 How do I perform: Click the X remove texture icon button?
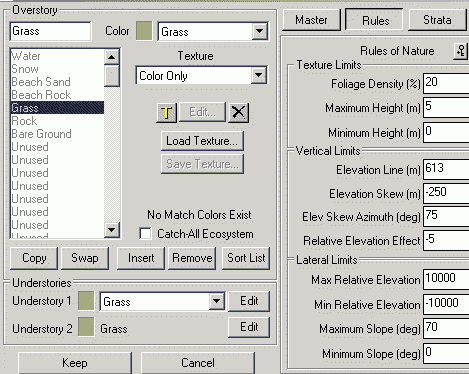(238, 113)
